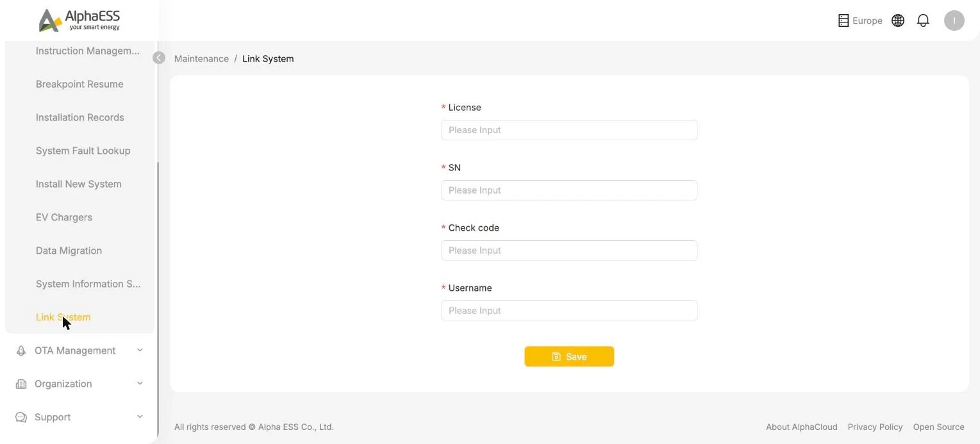This screenshot has width=980, height=444.
Task: Open the user avatar menu
Action: (x=954, y=21)
